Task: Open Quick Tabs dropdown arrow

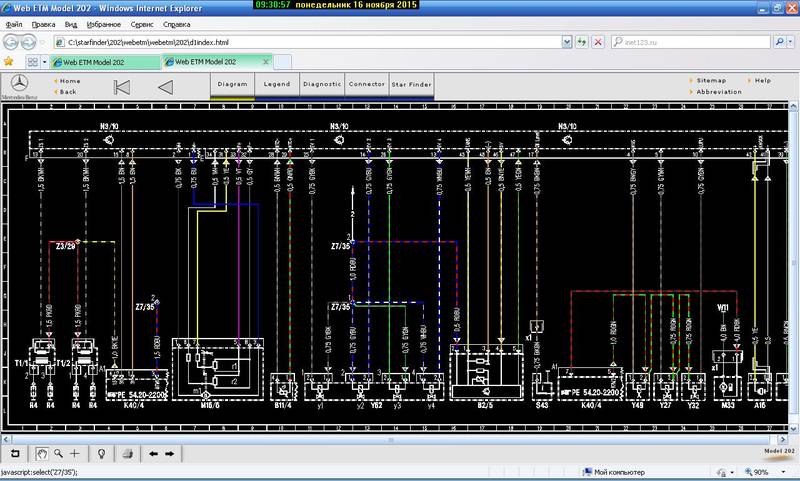Action: pos(44,62)
